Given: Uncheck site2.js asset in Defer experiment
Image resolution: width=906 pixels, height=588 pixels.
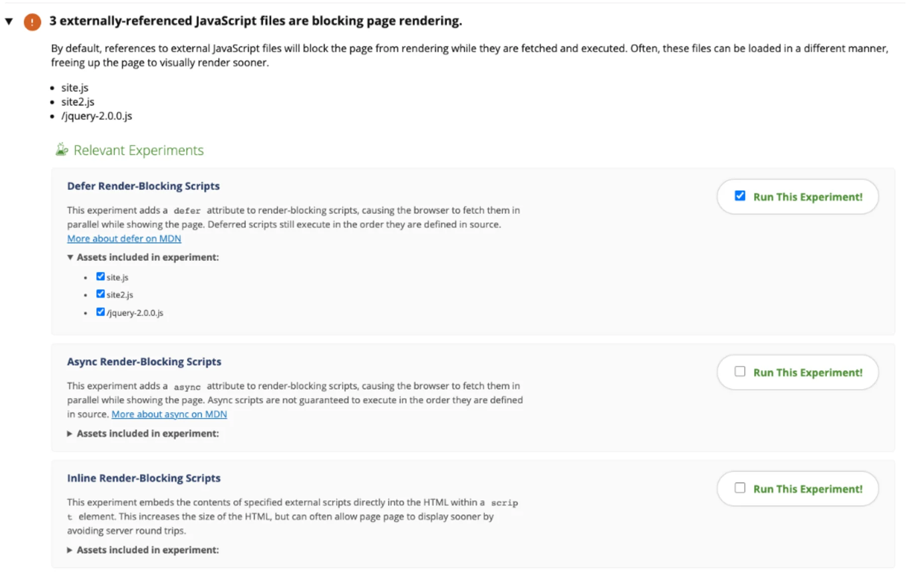Looking at the screenshot, I should (x=101, y=293).
